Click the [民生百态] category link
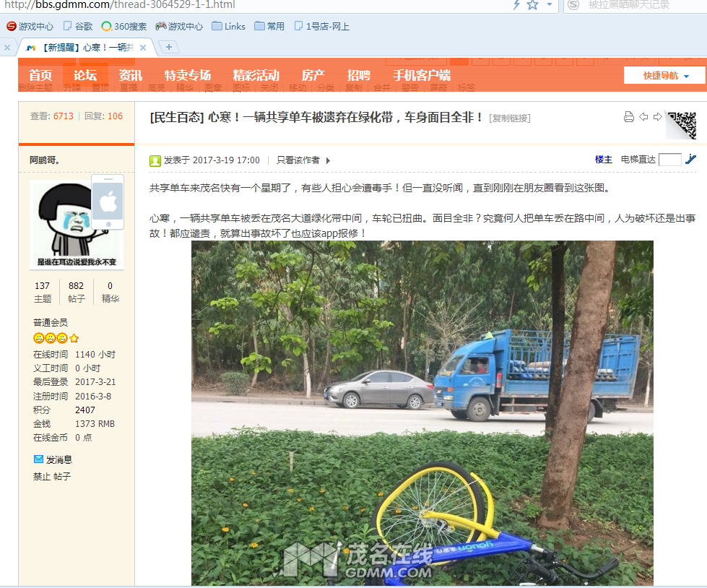 coord(177,118)
